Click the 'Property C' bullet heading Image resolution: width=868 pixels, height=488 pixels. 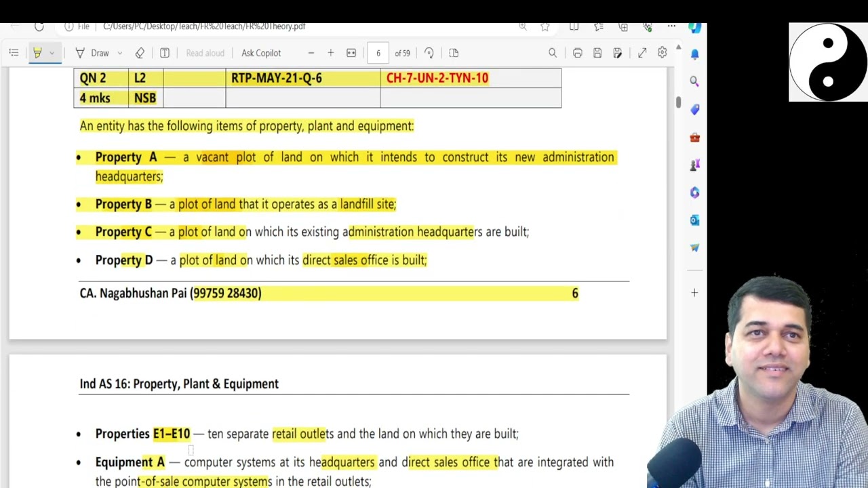point(123,232)
